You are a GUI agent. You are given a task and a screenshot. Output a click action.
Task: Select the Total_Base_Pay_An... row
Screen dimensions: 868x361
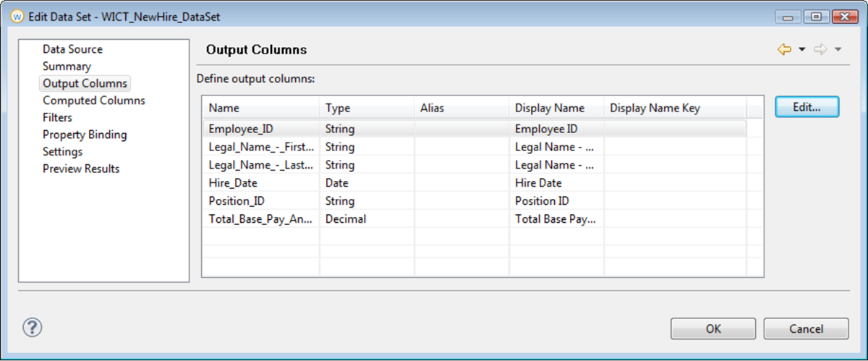[475, 218]
